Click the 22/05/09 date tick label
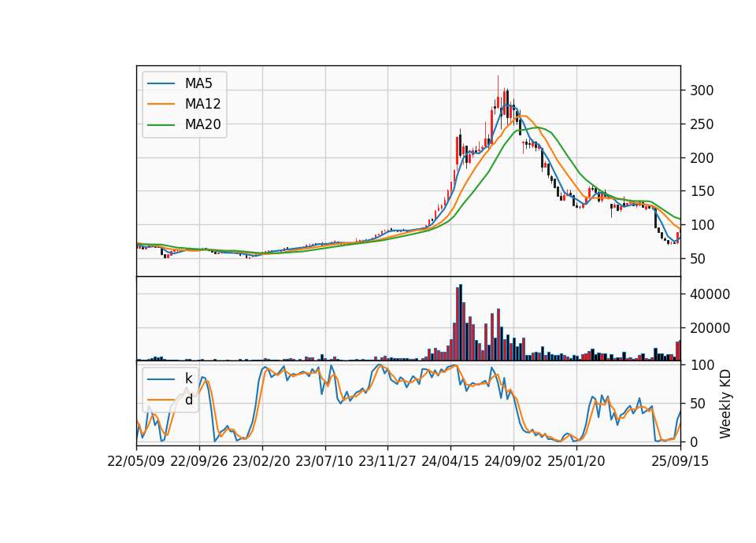Screen dimensions: 756x543 pyautogui.click(x=136, y=461)
